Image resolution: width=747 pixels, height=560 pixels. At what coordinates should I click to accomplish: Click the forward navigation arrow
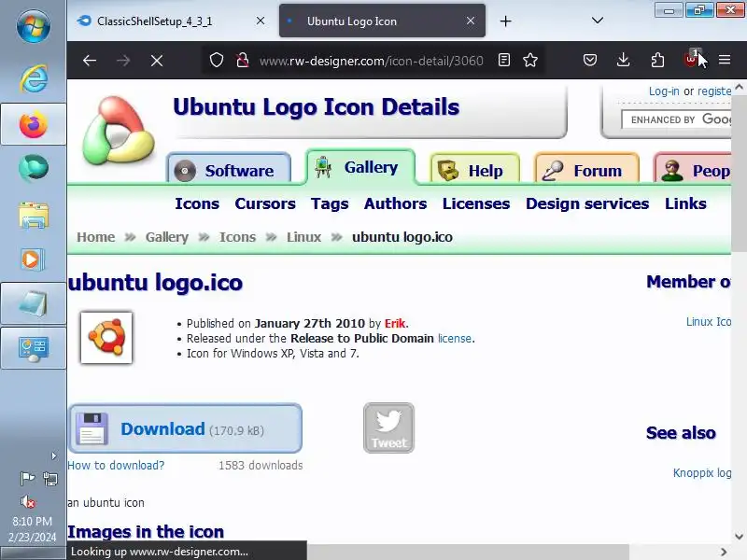coord(123,61)
